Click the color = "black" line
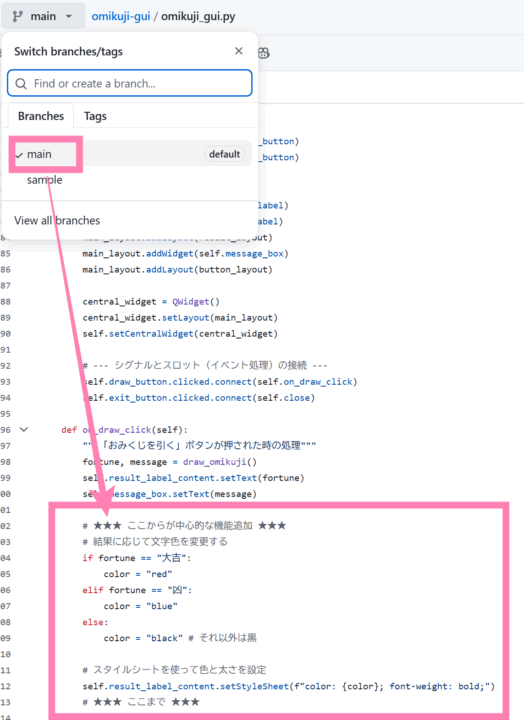Image resolution: width=524 pixels, height=720 pixels. 180,638
